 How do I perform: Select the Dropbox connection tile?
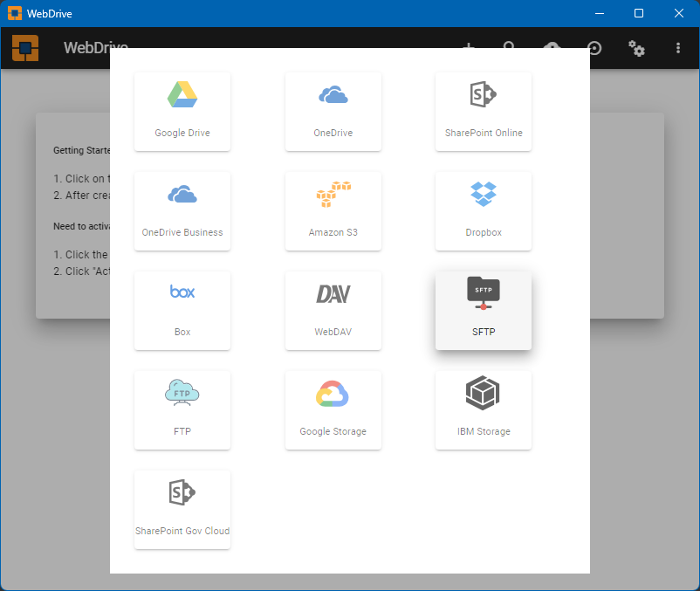(x=484, y=210)
